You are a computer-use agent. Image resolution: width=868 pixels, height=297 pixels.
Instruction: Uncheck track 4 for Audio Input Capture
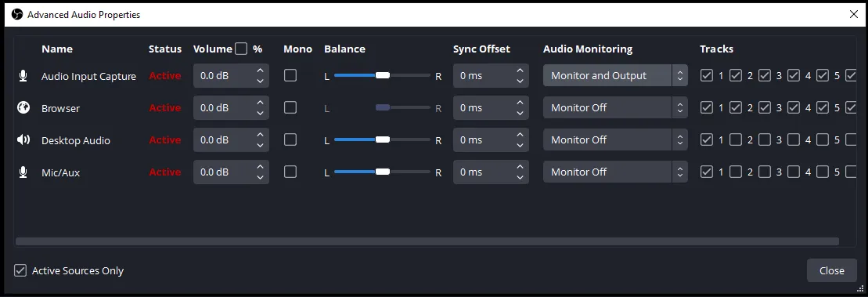click(794, 75)
